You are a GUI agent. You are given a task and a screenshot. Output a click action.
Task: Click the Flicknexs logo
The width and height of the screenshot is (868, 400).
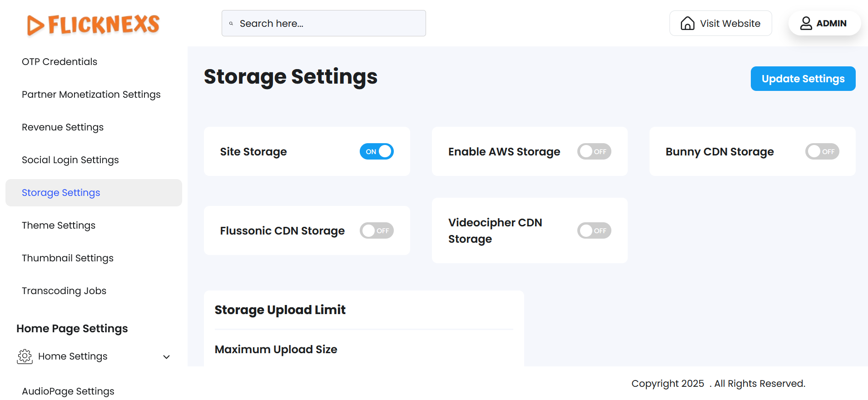[93, 25]
